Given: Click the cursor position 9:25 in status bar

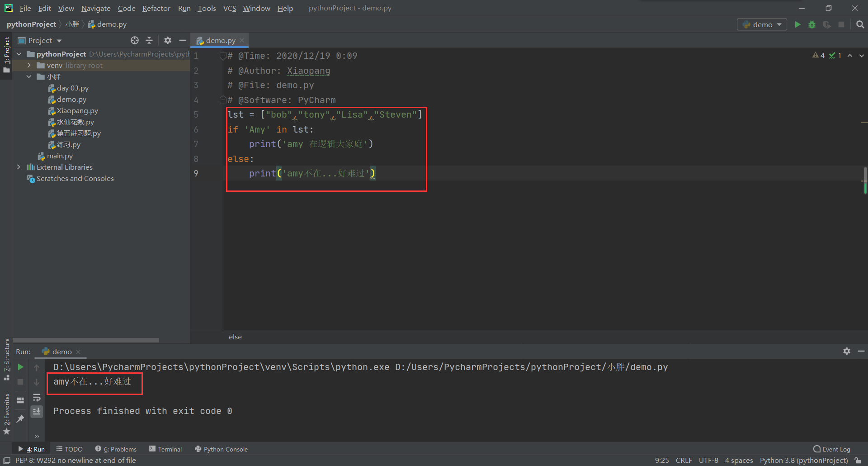Looking at the screenshot, I should click(x=662, y=460).
